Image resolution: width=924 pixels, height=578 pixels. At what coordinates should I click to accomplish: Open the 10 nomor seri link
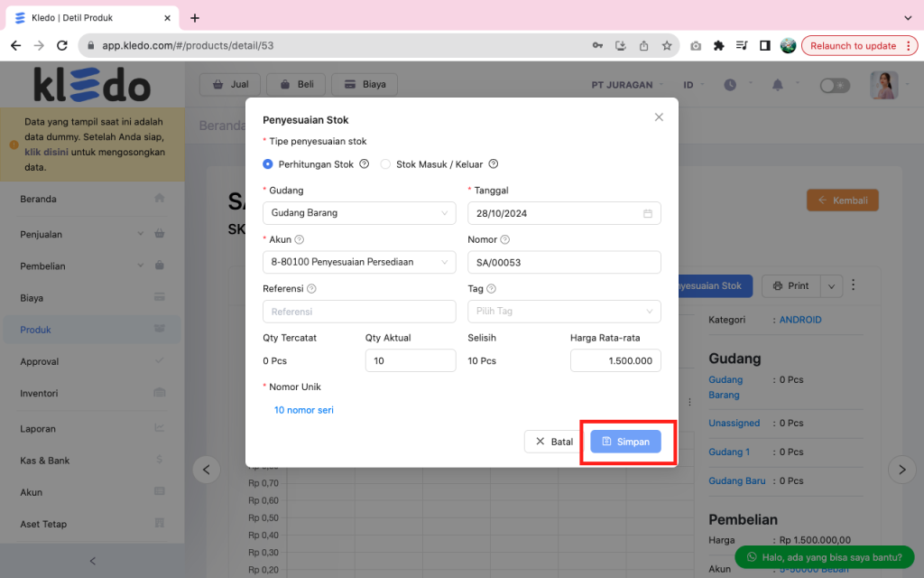pos(303,410)
